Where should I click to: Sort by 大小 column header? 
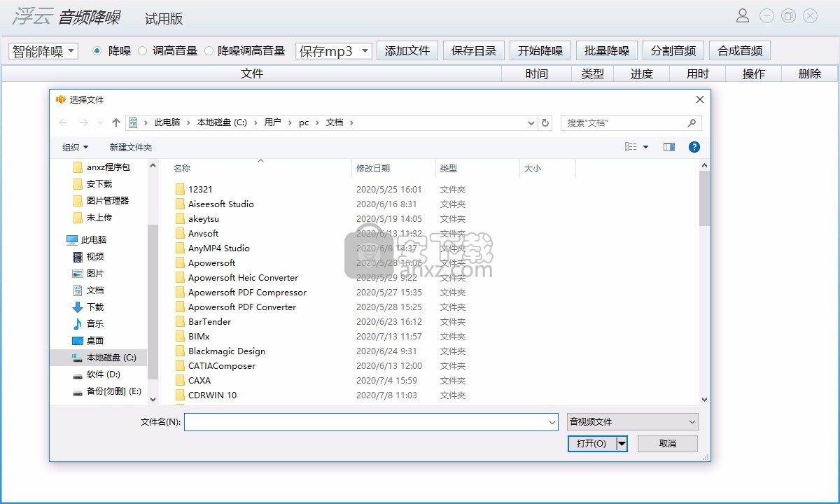[x=533, y=168]
